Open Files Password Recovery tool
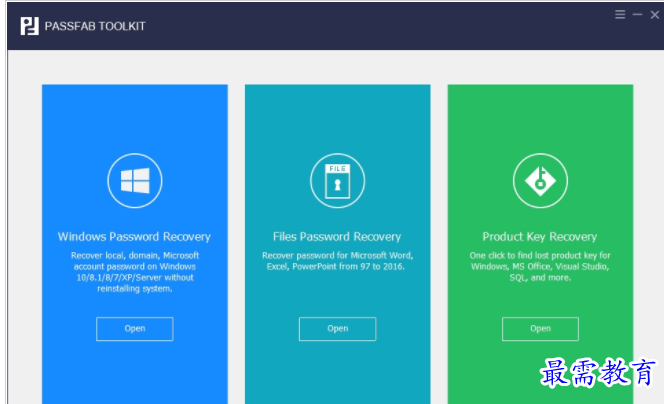This screenshot has width=664, height=404. click(x=338, y=329)
